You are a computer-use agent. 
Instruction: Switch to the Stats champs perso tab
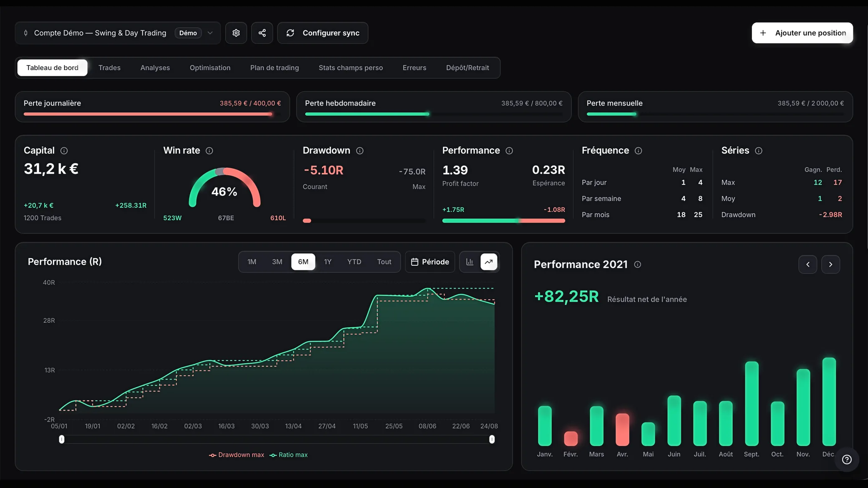point(351,68)
